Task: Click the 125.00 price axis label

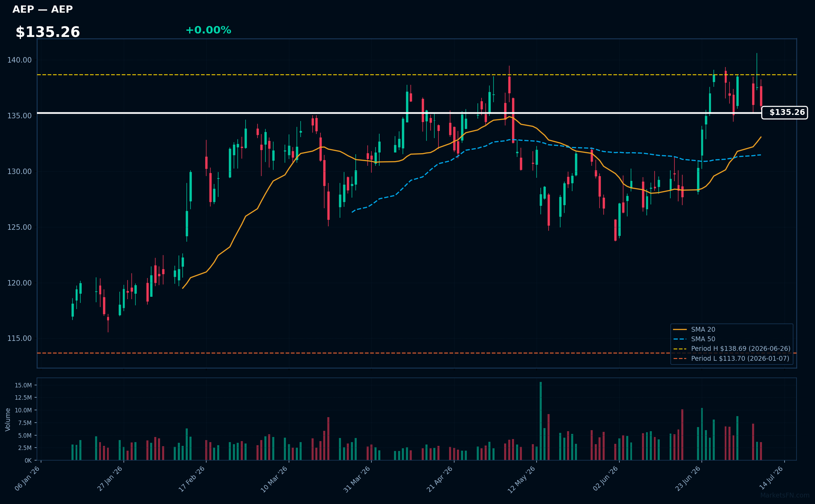Action: point(19,227)
